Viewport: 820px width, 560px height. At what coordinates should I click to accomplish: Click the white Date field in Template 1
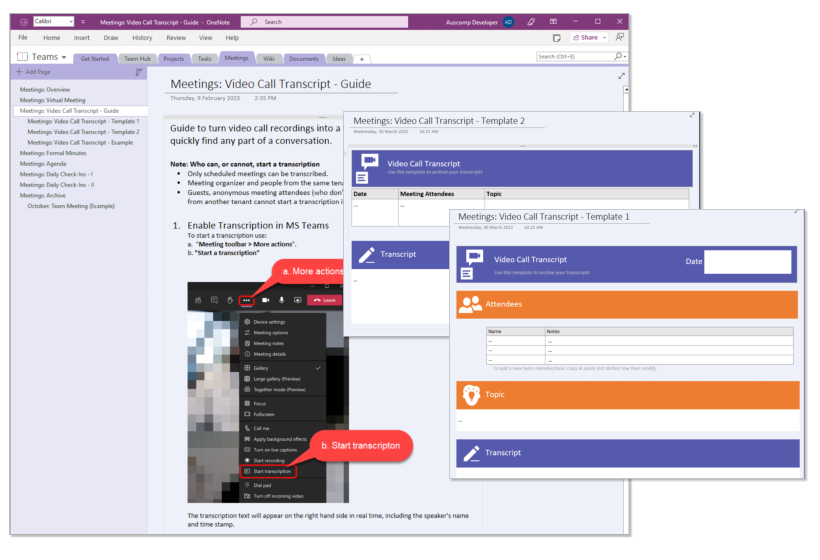coord(748,261)
